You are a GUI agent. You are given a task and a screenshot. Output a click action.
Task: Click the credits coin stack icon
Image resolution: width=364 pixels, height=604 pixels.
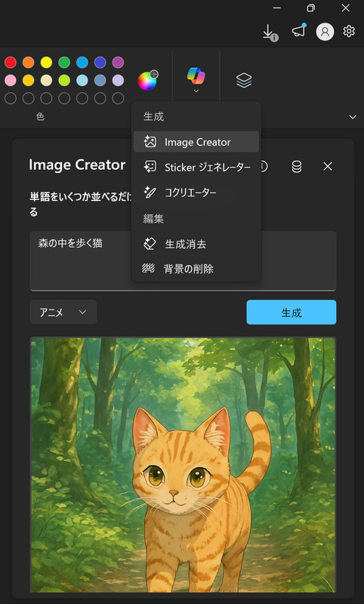tap(297, 166)
